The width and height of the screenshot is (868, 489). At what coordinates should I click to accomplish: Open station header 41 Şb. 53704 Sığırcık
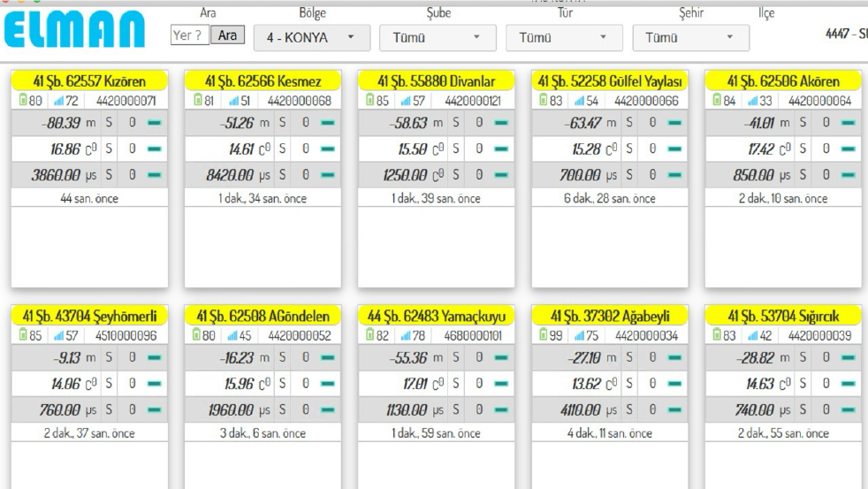[783, 317]
